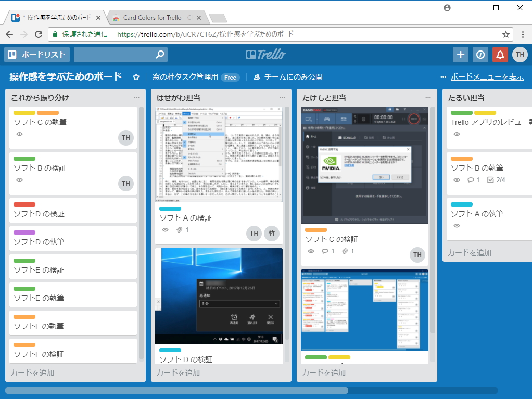The width and height of the screenshot is (532, 399).
Task: Star the 操作感を学ぶためのボード board
Action: 136,77
